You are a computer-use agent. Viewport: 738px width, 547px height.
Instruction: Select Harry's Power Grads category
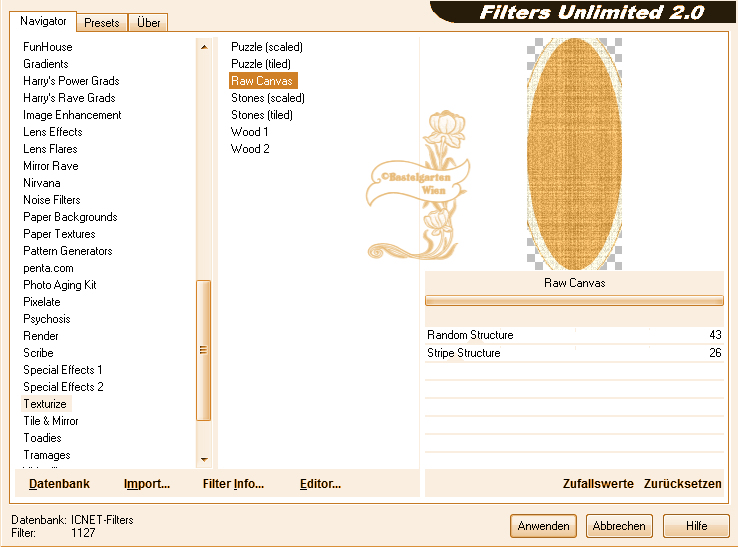[71, 81]
